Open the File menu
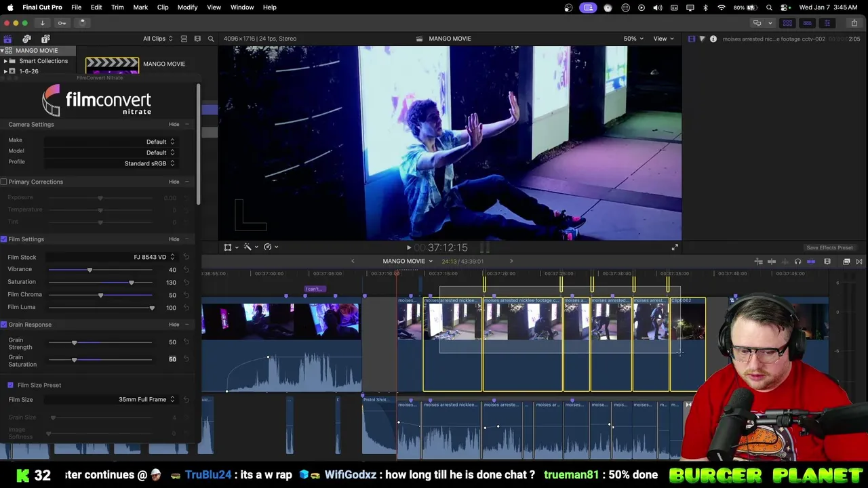The image size is (868, 488). pyautogui.click(x=77, y=7)
